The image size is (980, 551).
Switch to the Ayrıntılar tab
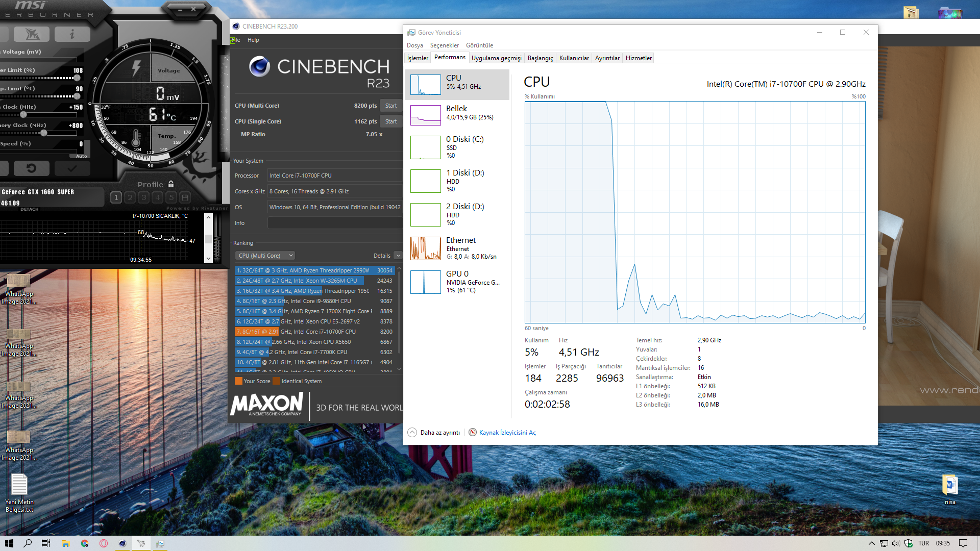point(607,58)
